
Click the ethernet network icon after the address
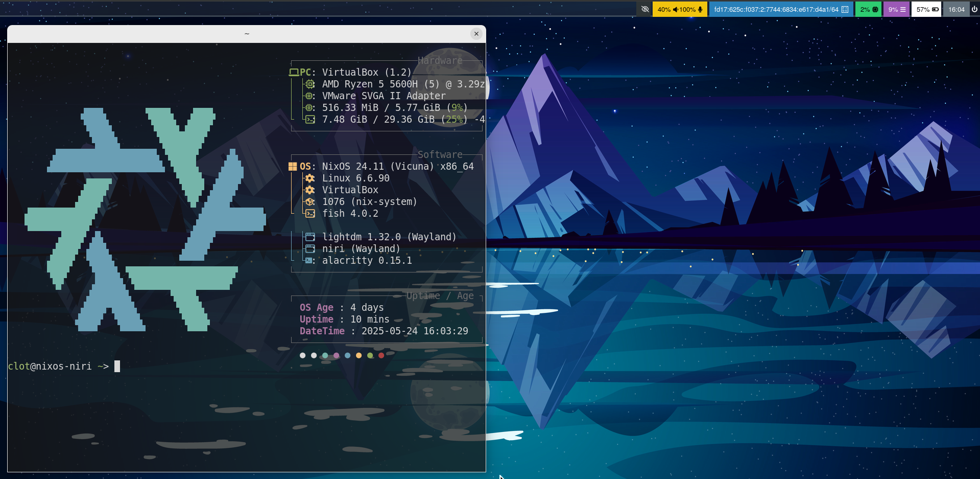point(845,9)
